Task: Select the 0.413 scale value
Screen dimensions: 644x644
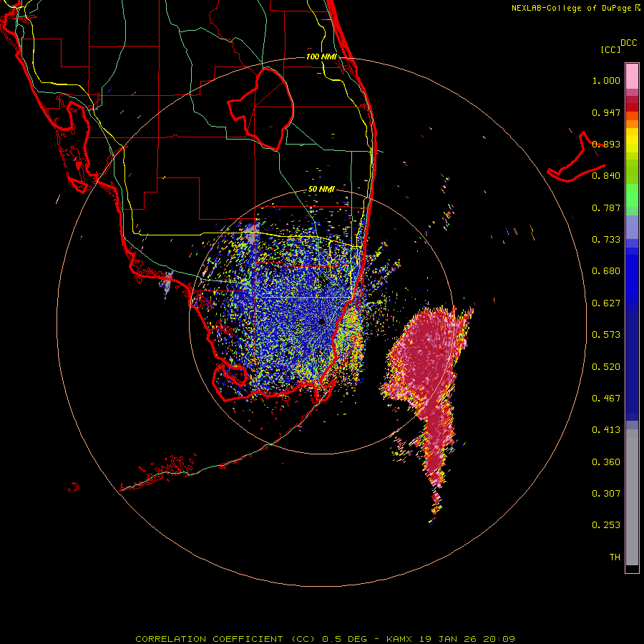Action: (606, 430)
